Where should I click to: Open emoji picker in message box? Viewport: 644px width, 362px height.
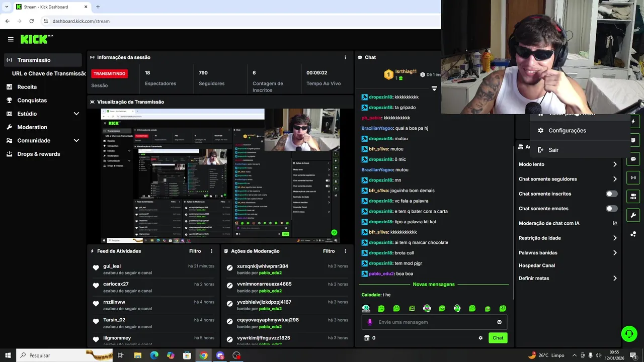(x=499, y=322)
